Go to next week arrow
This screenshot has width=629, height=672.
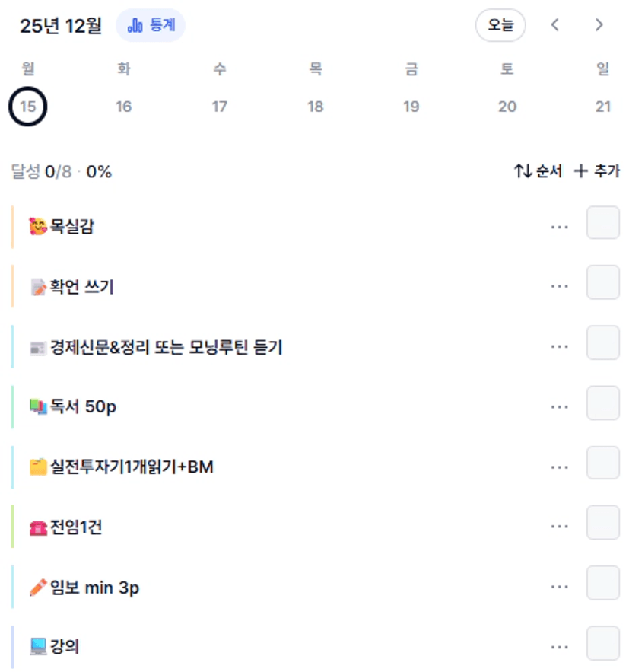tap(599, 25)
